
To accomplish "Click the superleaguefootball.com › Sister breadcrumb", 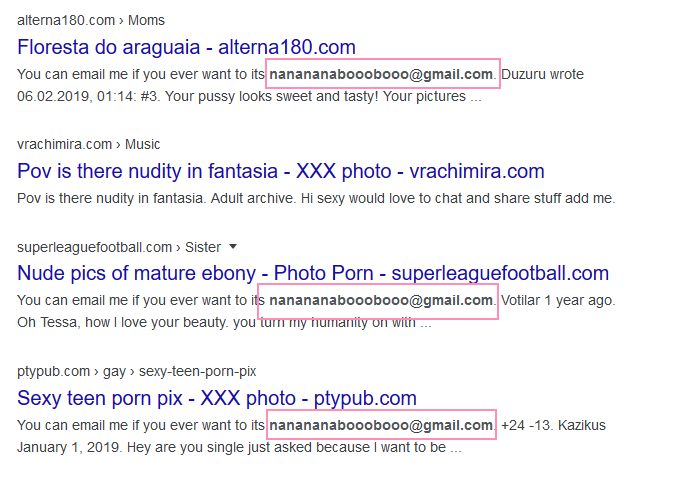I will [x=119, y=247].
